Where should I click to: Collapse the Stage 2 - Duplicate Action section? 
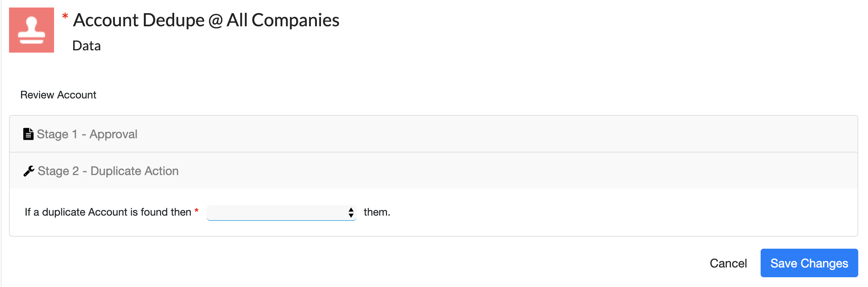click(x=434, y=171)
